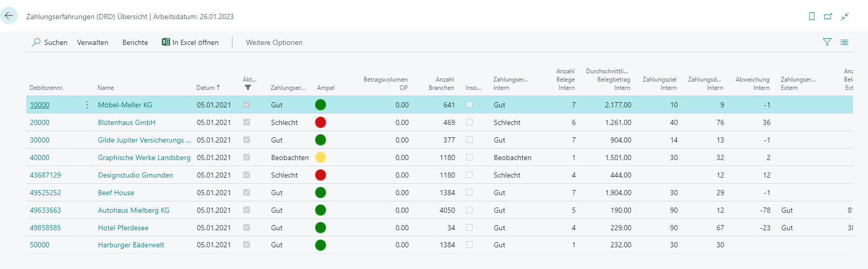Toggle the list view layout icon
868x269 pixels.
coord(844,42)
